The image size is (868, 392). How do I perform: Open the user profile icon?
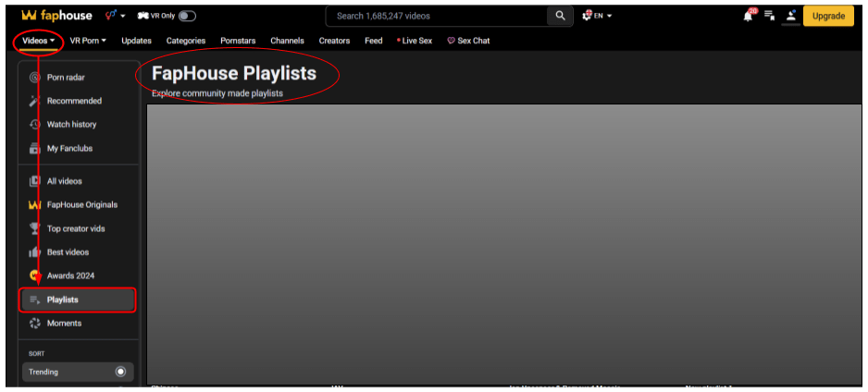point(790,16)
